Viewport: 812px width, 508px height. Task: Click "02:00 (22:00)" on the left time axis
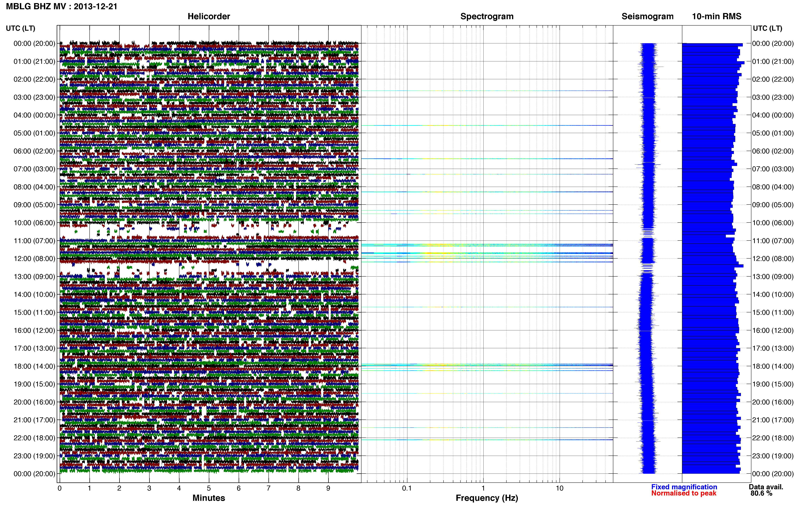click(x=34, y=79)
